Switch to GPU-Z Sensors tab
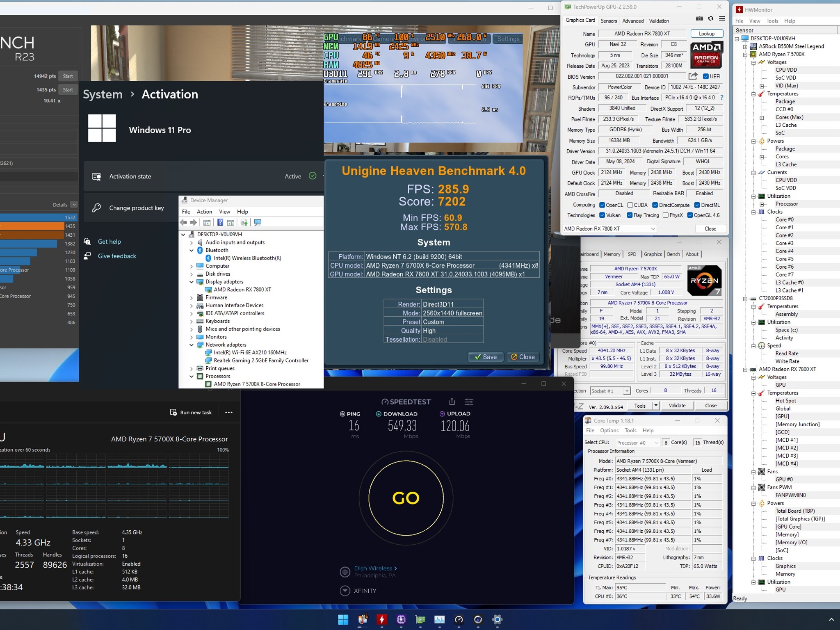The width and height of the screenshot is (840, 630). pos(609,21)
